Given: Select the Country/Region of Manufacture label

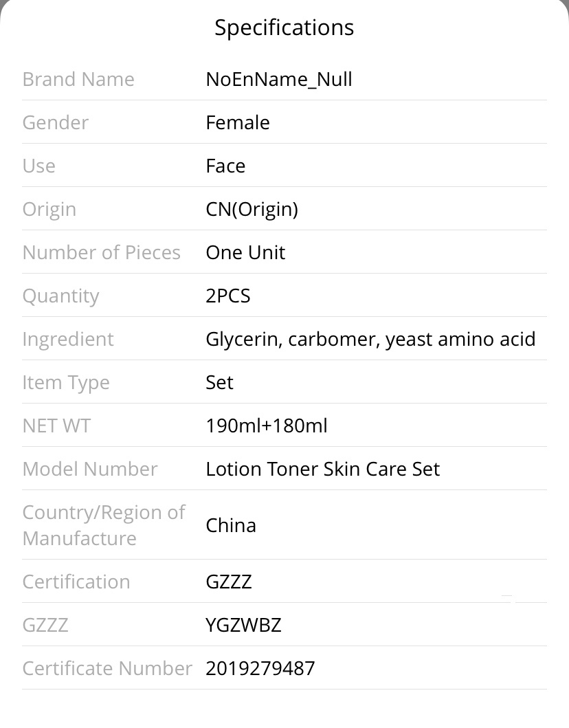Looking at the screenshot, I should point(104,525).
